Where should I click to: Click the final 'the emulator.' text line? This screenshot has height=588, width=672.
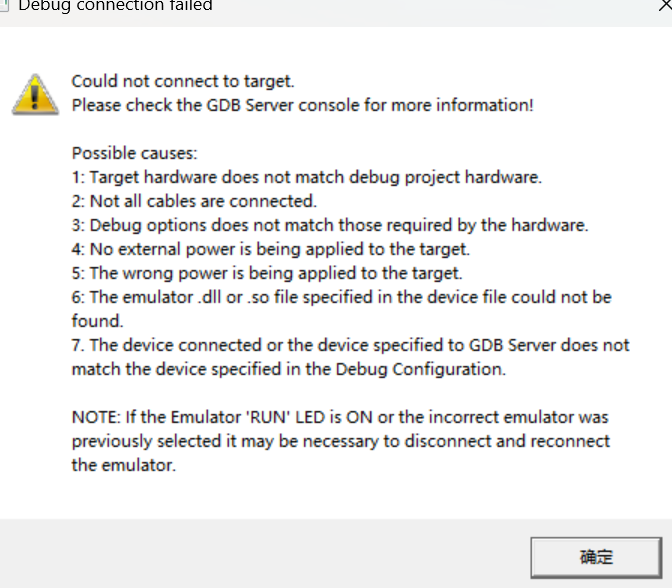pos(124,465)
